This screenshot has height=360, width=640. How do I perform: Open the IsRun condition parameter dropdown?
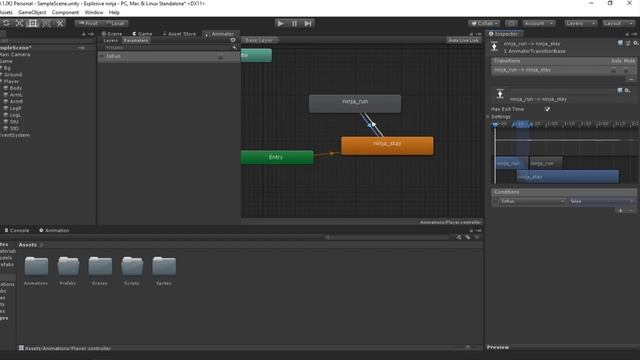tap(532, 201)
